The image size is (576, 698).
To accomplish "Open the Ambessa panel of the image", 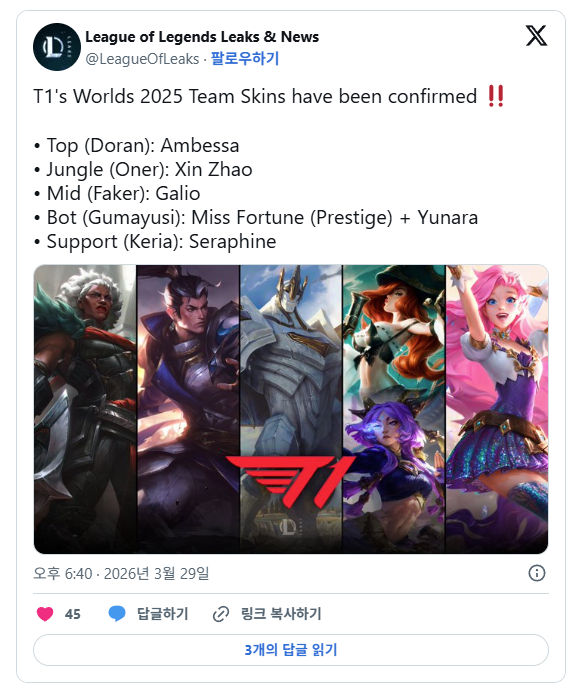I will tap(85, 409).
